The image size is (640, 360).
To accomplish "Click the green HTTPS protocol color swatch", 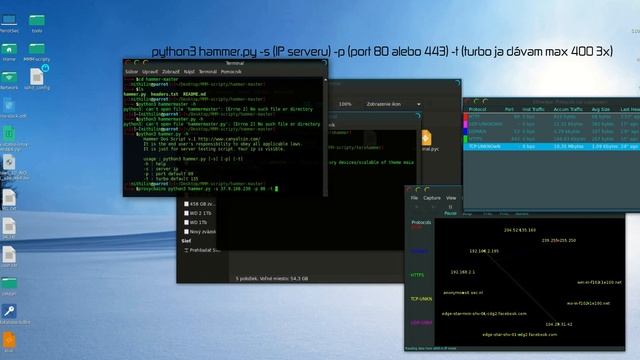I will (x=466, y=139).
